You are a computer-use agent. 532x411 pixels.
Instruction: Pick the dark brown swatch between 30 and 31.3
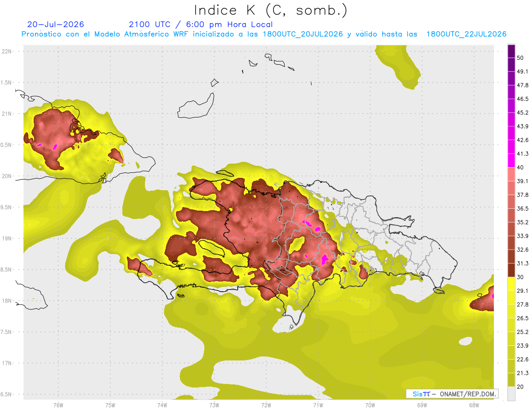point(511,270)
